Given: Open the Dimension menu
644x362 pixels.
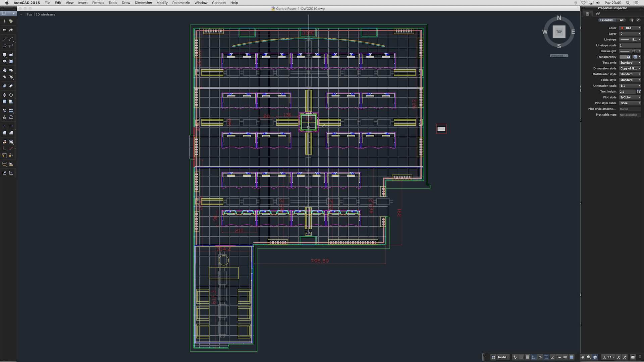Looking at the screenshot, I should (x=143, y=3).
